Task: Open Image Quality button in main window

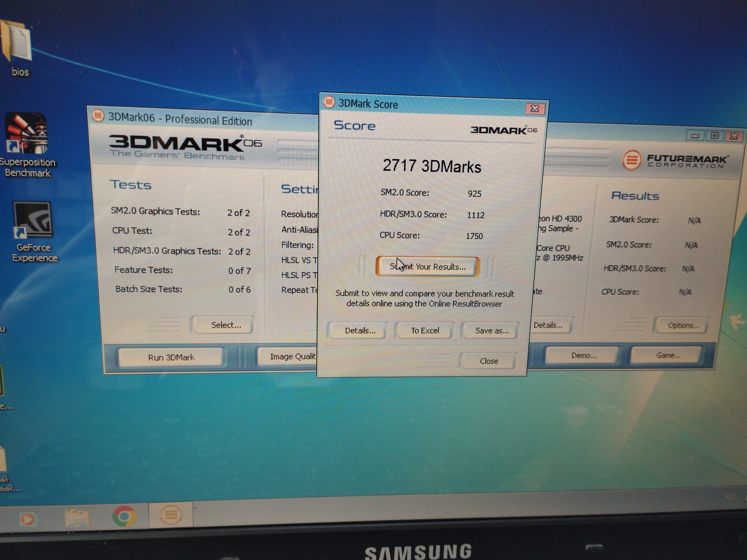Action: tap(288, 356)
